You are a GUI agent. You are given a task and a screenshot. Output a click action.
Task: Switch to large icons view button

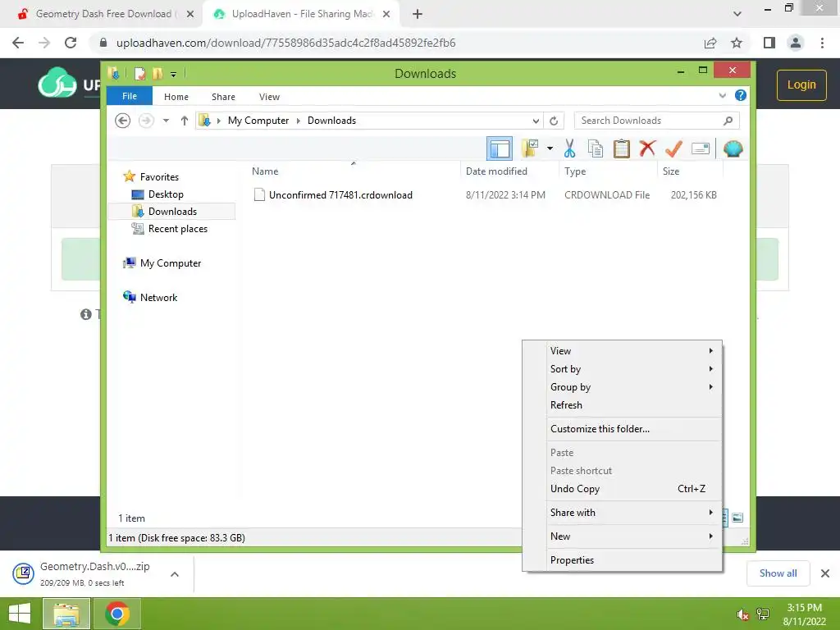tap(737, 518)
